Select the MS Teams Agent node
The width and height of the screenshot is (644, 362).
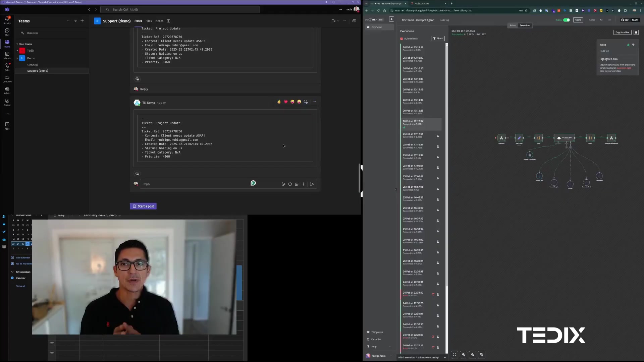564,138
